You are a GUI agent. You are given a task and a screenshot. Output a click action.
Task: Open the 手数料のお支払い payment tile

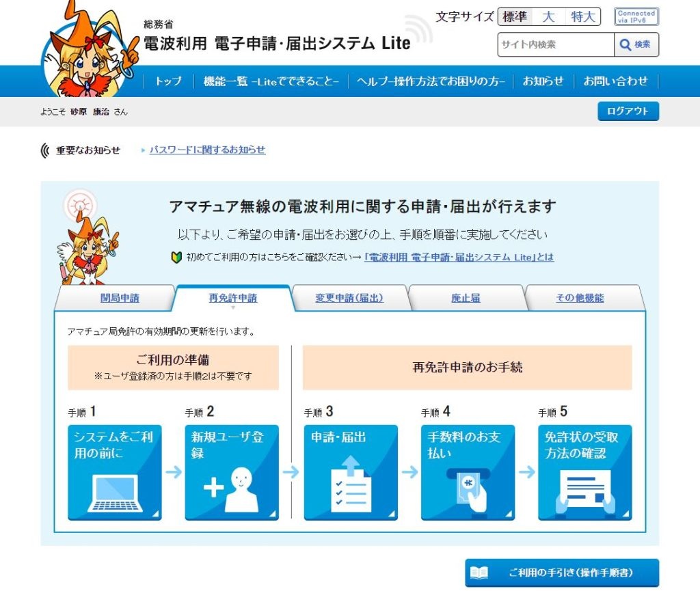click(468, 472)
